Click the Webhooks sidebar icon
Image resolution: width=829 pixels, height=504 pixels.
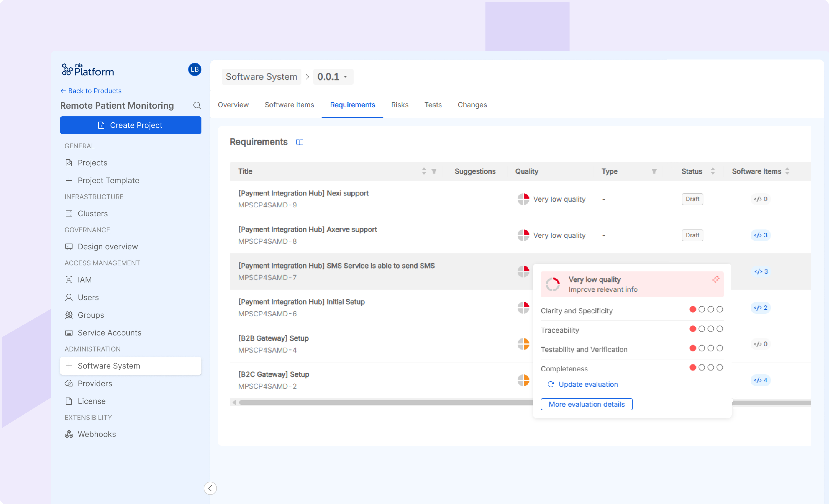[69, 434]
